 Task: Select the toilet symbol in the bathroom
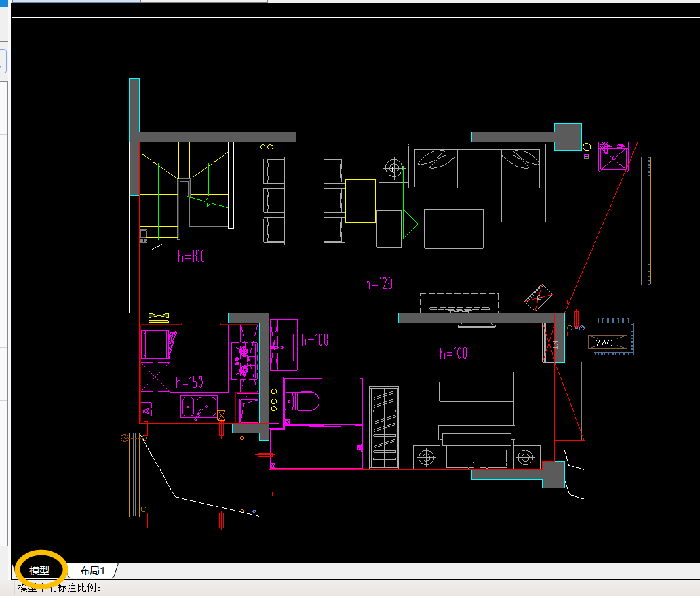302,401
